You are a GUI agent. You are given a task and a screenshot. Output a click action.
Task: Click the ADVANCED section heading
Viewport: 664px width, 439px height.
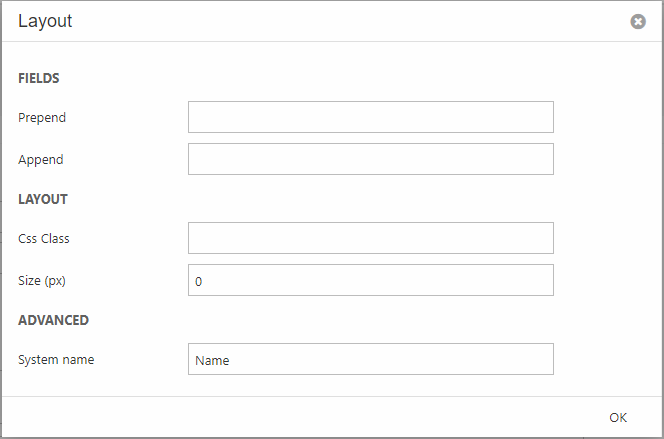click(x=53, y=320)
